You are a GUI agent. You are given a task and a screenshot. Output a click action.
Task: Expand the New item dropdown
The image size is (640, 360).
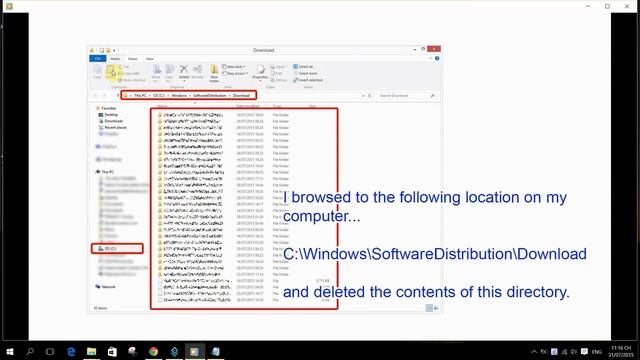(x=234, y=67)
